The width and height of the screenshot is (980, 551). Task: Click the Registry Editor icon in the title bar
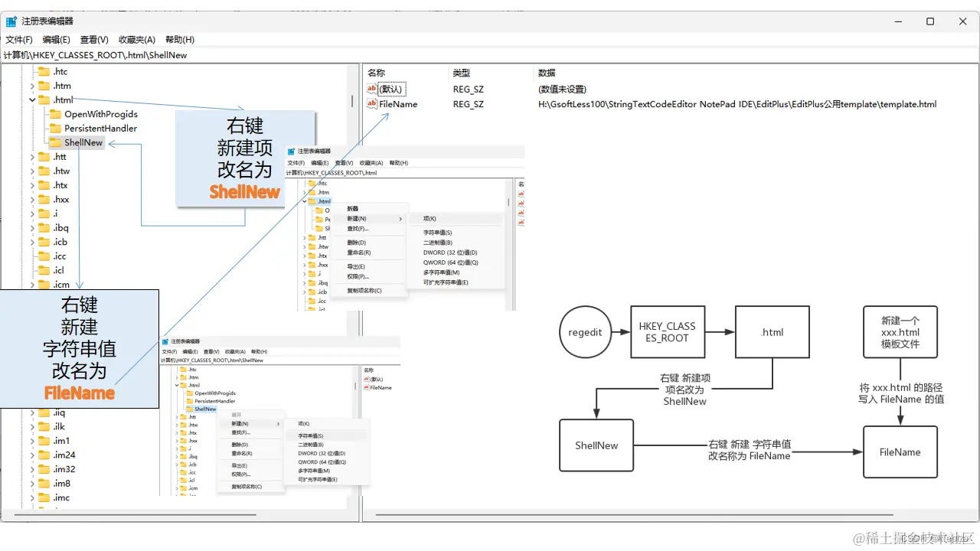(10, 21)
